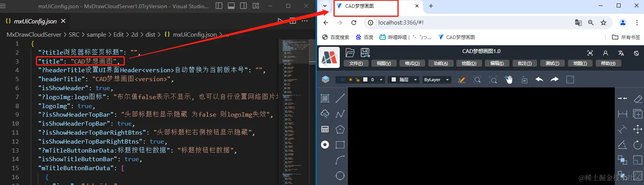Open the 视图(V) menu

(384, 63)
